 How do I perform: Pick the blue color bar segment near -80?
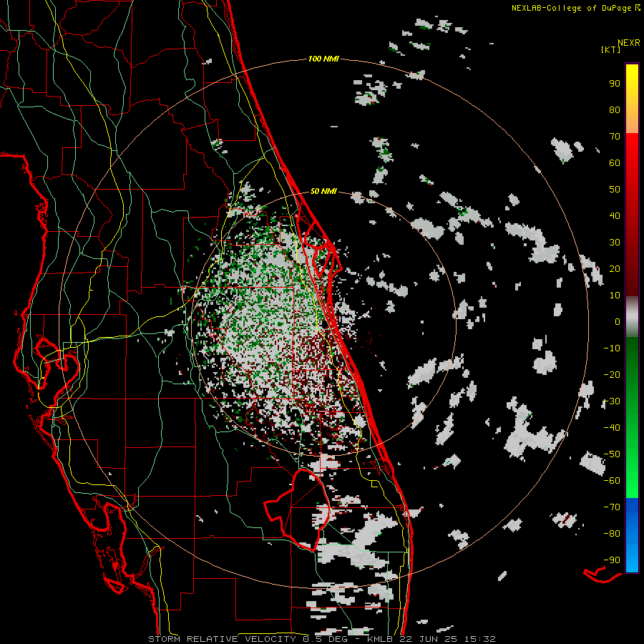tap(632, 534)
